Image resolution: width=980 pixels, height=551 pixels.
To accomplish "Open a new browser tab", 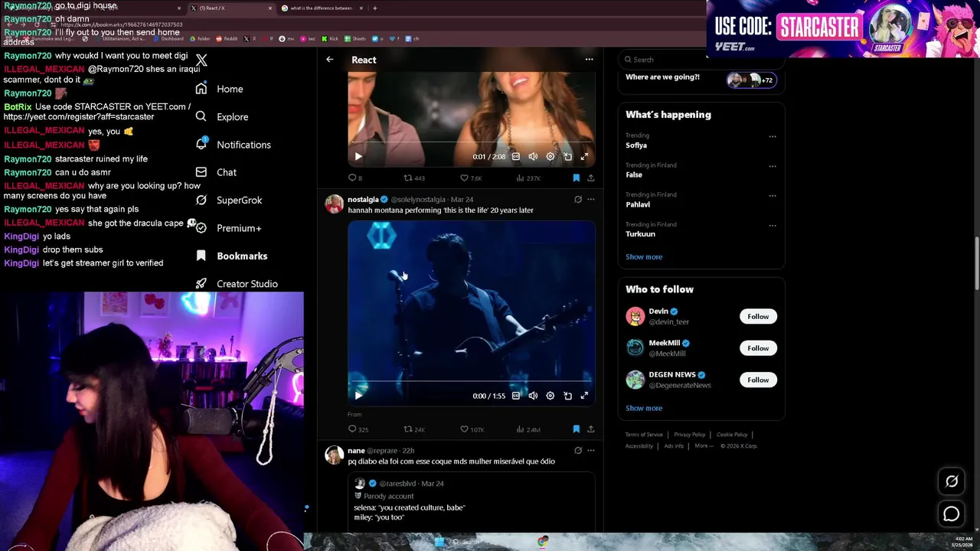I will coord(374,8).
